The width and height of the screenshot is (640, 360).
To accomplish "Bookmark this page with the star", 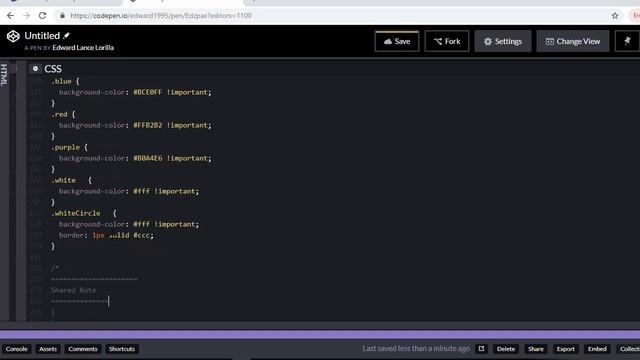I will pos(615,16).
